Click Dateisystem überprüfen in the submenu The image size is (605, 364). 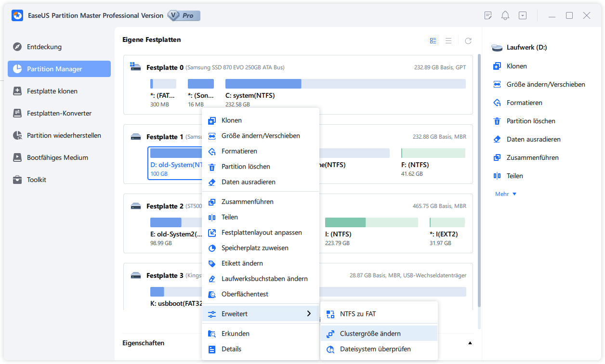(x=379, y=349)
